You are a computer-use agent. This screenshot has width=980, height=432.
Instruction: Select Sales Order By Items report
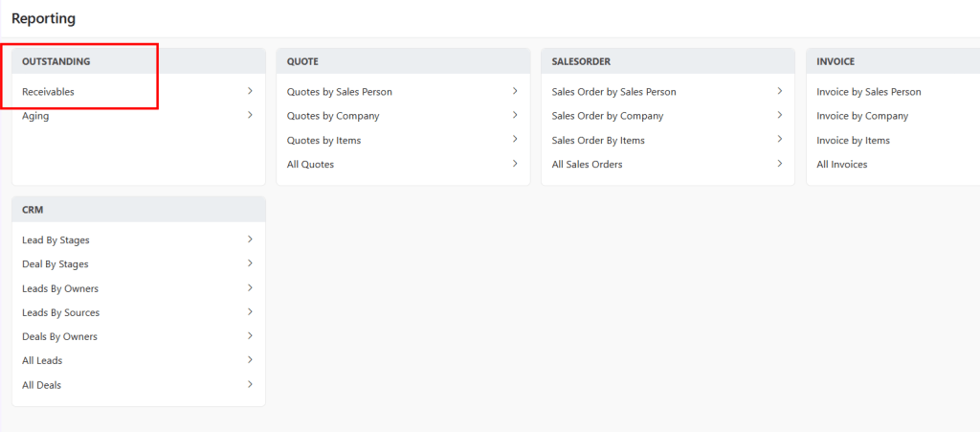click(x=598, y=140)
